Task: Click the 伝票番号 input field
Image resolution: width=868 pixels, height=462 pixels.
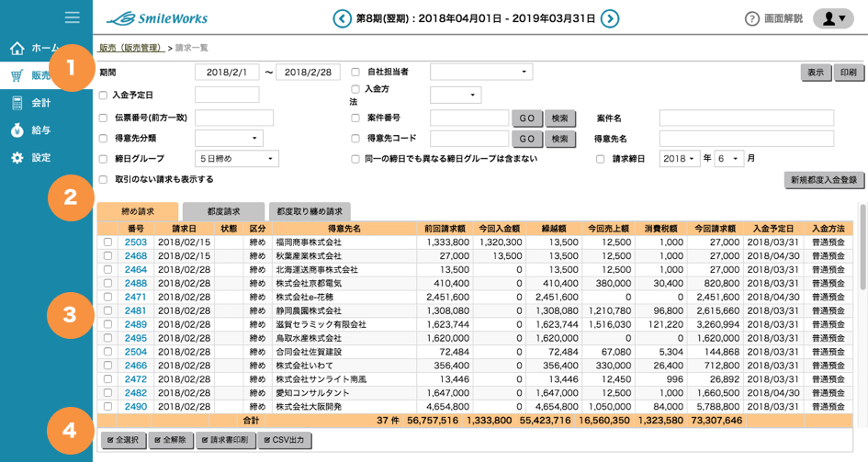Action: click(234, 118)
